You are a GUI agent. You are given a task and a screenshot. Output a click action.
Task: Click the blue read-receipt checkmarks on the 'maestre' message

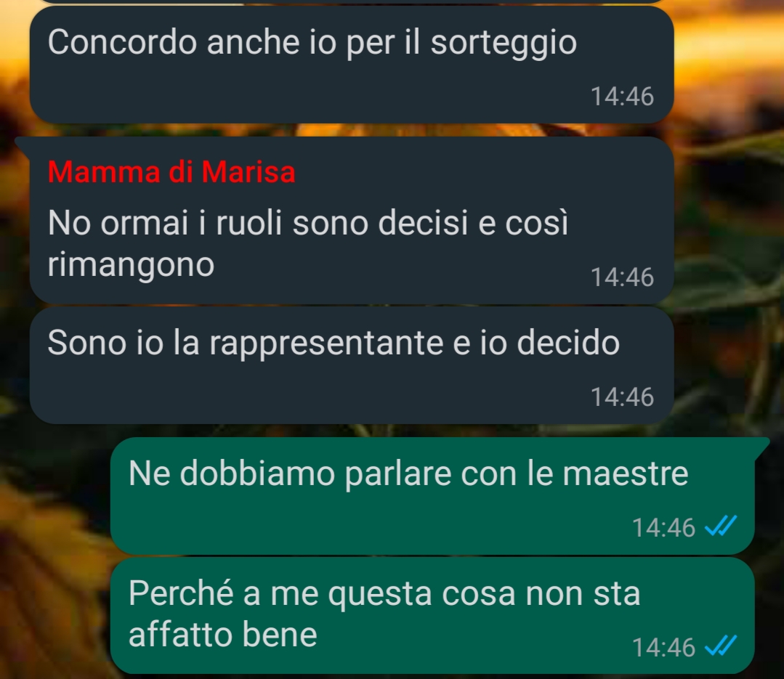pyautogui.click(x=721, y=526)
